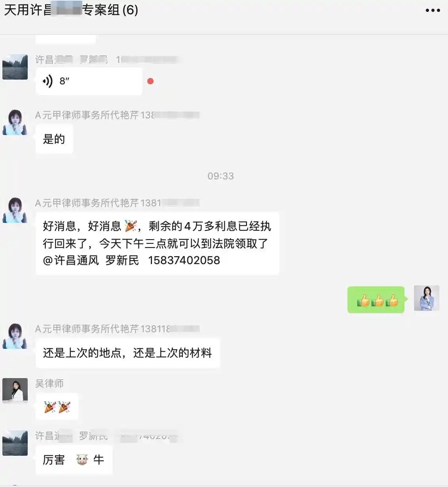The image size is (448, 487).
Task: Click the cow emoji in last message
Action: [82, 460]
